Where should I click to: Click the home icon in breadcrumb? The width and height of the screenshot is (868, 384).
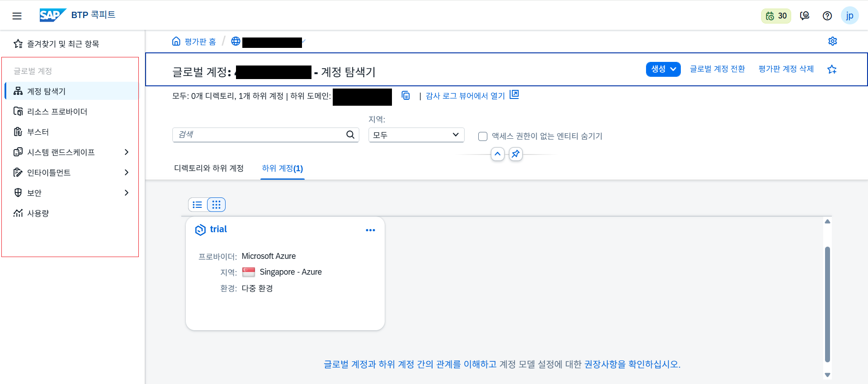pos(176,41)
